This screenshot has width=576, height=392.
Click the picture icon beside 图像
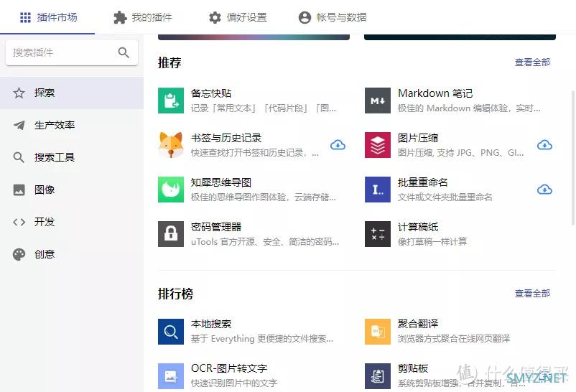19,190
